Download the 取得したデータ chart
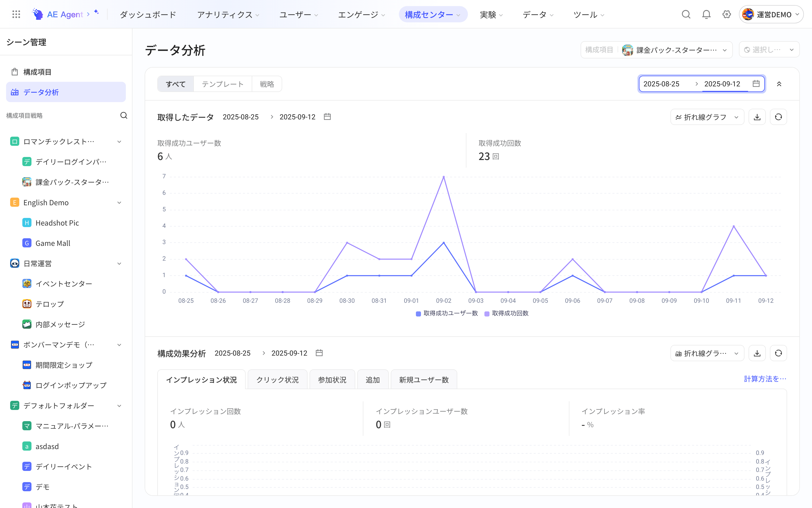 point(757,117)
